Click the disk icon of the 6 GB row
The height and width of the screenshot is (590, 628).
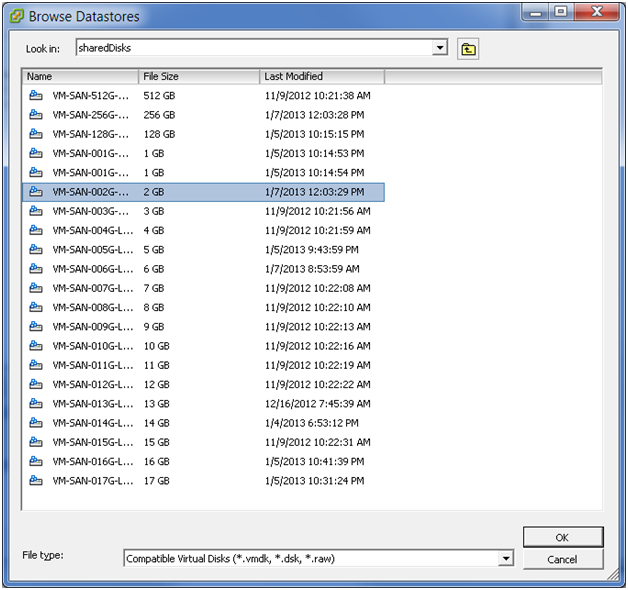coord(36,268)
